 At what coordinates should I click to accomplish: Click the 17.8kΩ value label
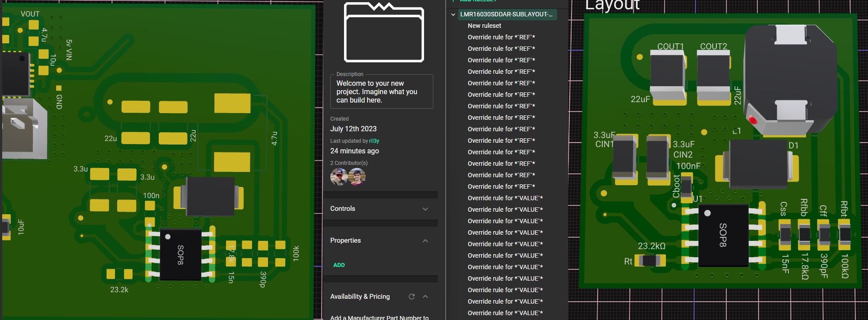pyautogui.click(x=805, y=266)
